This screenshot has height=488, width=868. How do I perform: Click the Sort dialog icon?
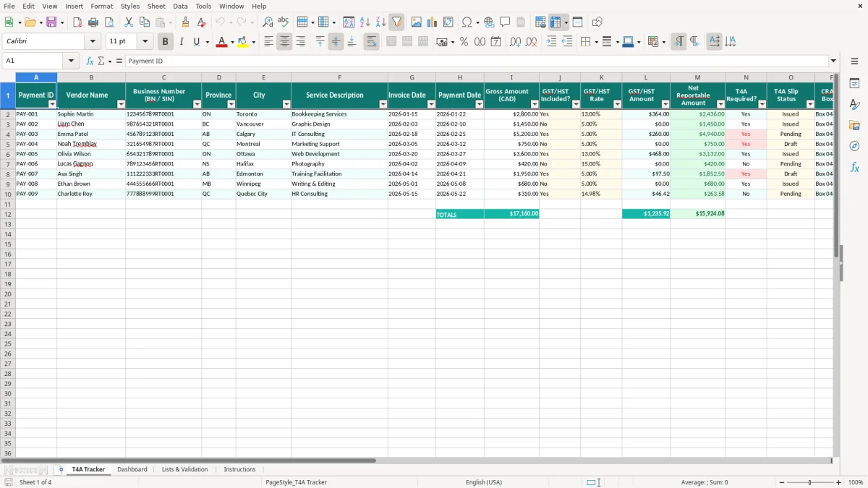pos(349,22)
